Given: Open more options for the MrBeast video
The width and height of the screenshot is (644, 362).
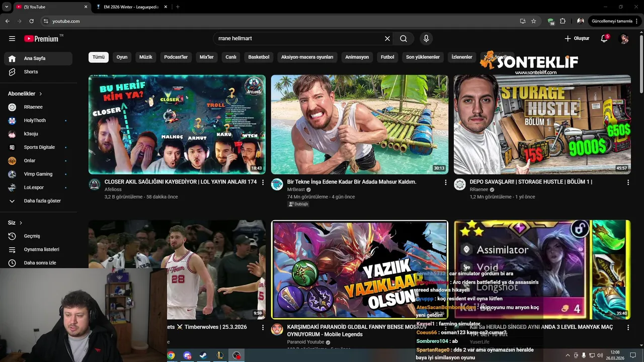Looking at the screenshot, I should point(445,182).
